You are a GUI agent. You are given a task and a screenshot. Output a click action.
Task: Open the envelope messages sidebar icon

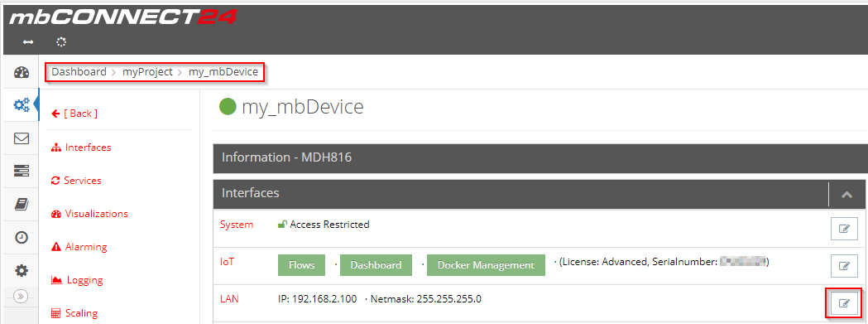pyautogui.click(x=21, y=138)
